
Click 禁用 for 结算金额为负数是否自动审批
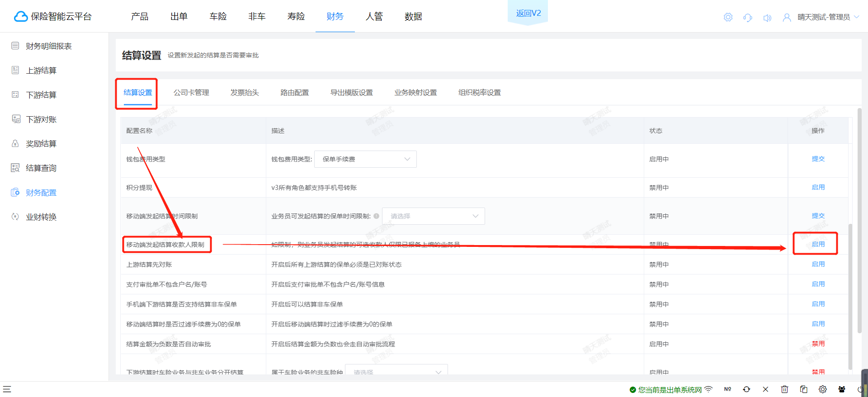coord(818,344)
